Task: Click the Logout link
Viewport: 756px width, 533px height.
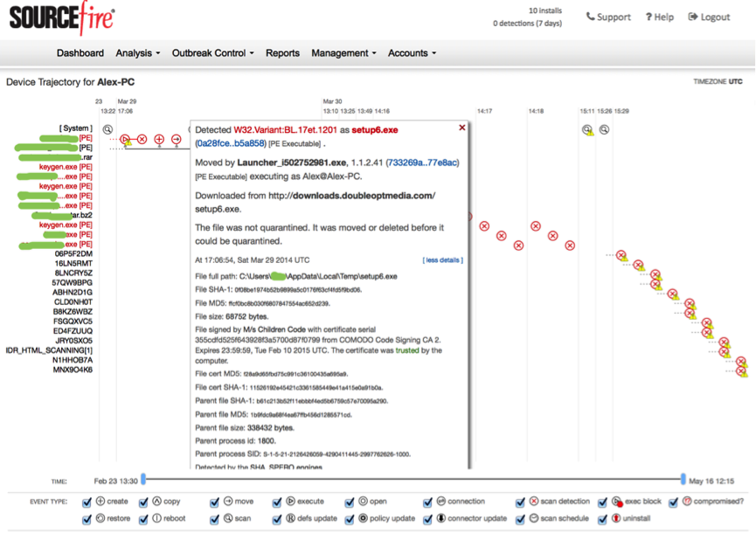Action: 709,17
